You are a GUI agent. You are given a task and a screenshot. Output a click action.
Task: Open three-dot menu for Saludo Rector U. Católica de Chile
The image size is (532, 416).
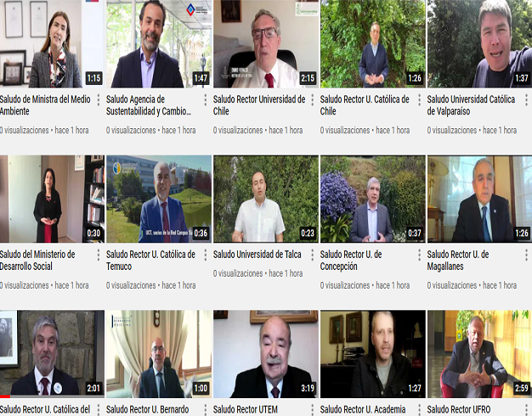419,100
